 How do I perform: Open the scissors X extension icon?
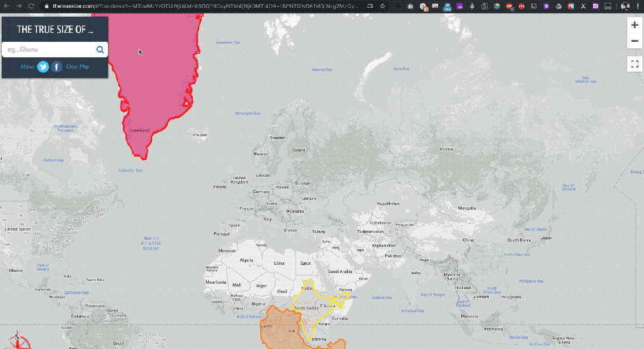[x=583, y=6]
